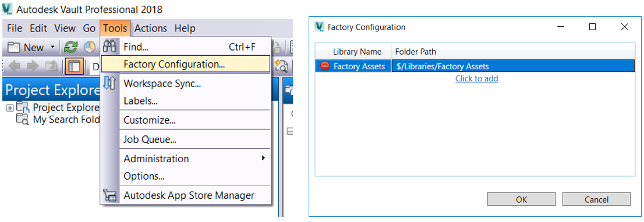644x222 pixels.
Task: Close the open Tools menu
Action: [x=115, y=28]
